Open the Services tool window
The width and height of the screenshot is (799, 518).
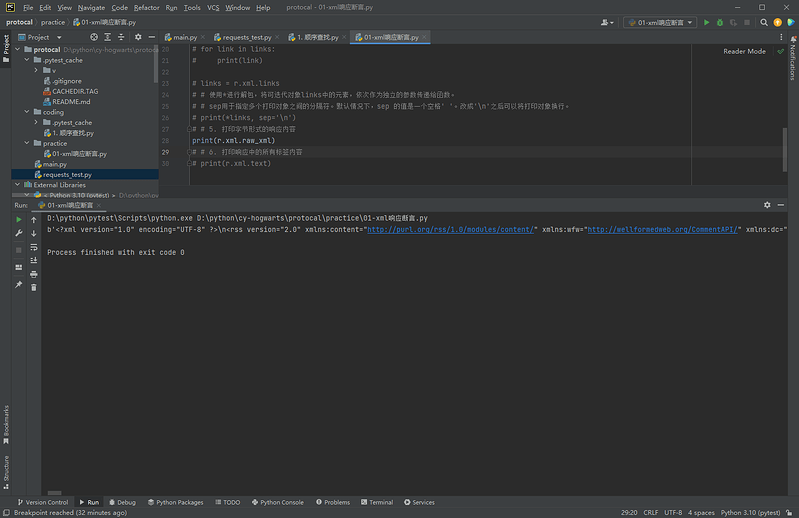pos(419,502)
